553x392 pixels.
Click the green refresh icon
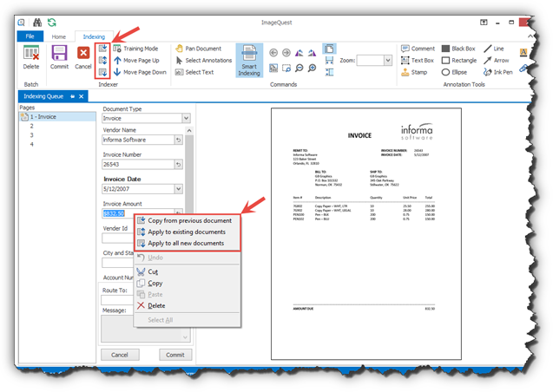point(52,23)
